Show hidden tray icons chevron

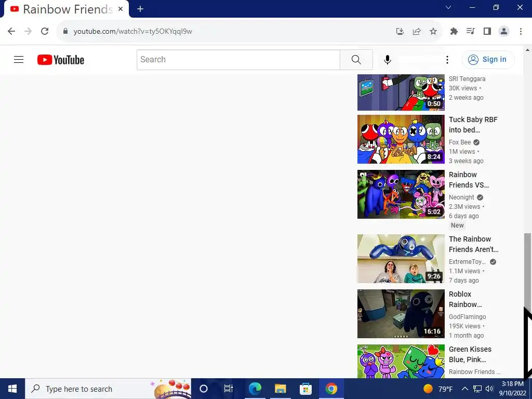(x=465, y=389)
